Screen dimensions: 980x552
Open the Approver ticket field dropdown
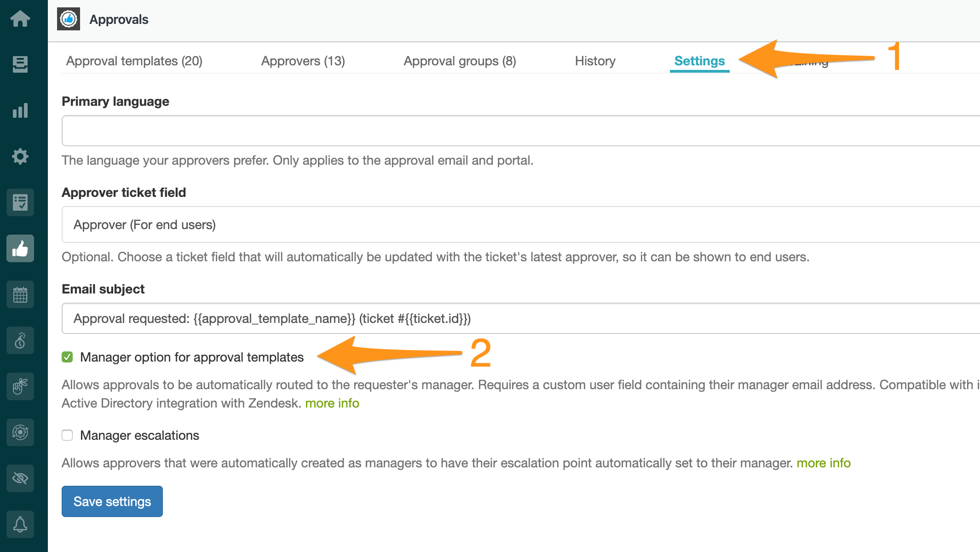(521, 224)
